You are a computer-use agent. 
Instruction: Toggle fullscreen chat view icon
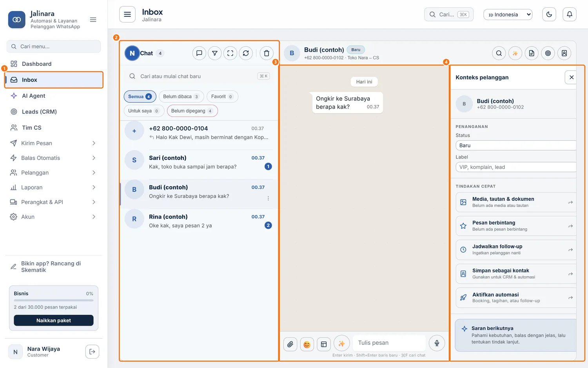click(230, 53)
